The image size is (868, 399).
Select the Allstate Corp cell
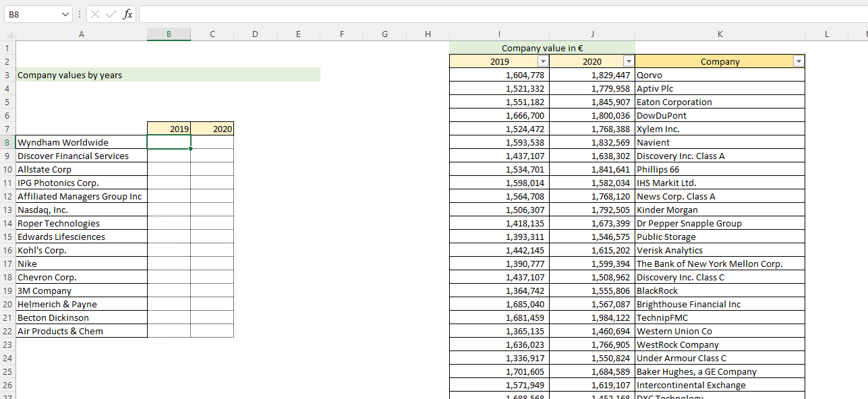point(82,169)
